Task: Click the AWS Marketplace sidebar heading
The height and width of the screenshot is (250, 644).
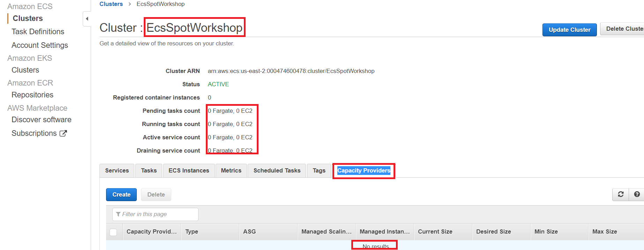Action: pyautogui.click(x=37, y=108)
